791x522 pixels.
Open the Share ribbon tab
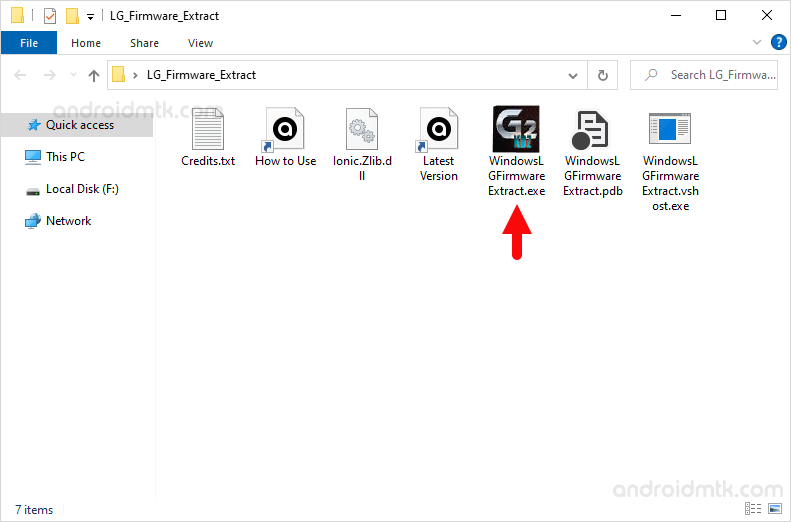click(144, 43)
